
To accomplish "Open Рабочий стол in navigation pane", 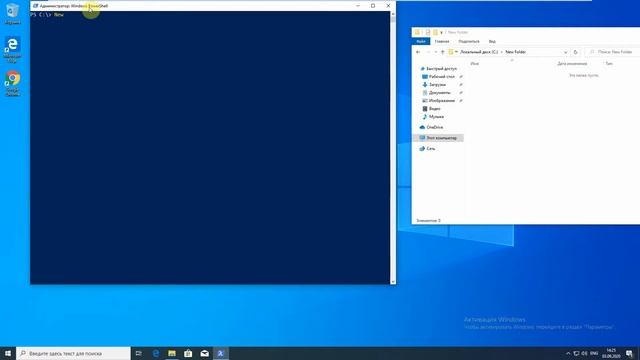I will [x=439, y=77].
